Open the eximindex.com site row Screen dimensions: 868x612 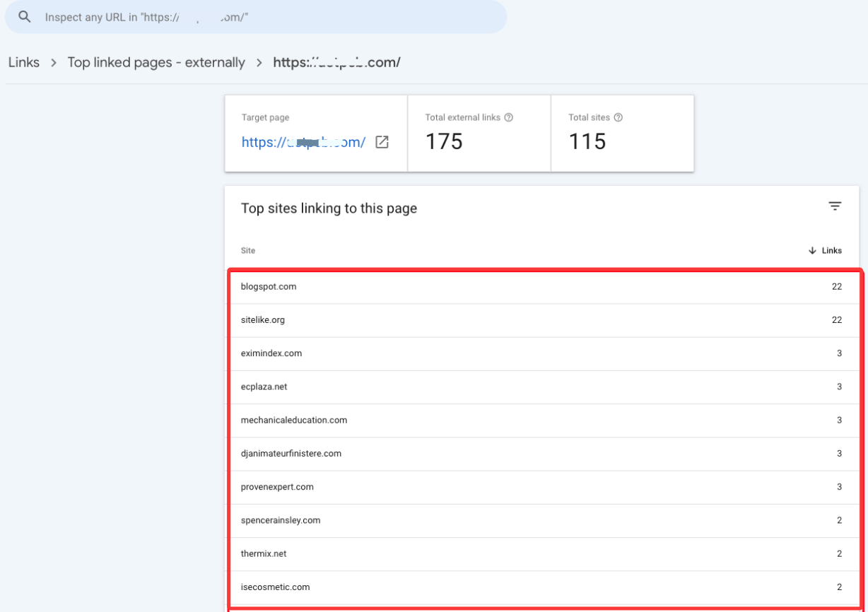[x=271, y=353]
